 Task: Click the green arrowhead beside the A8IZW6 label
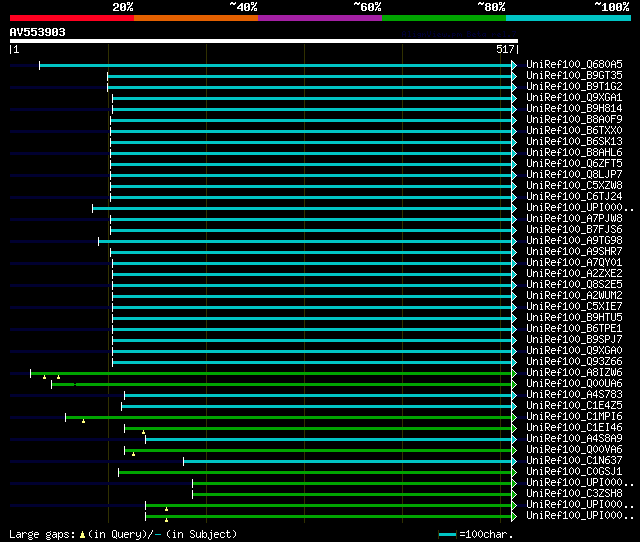(514, 373)
